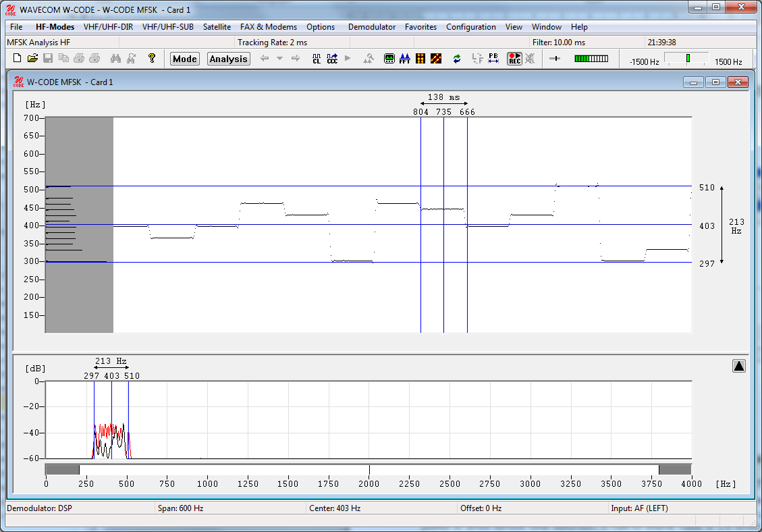762x532 pixels.
Task: Click the horizontal frequency cursor labeled 510
Action: (x=369, y=186)
